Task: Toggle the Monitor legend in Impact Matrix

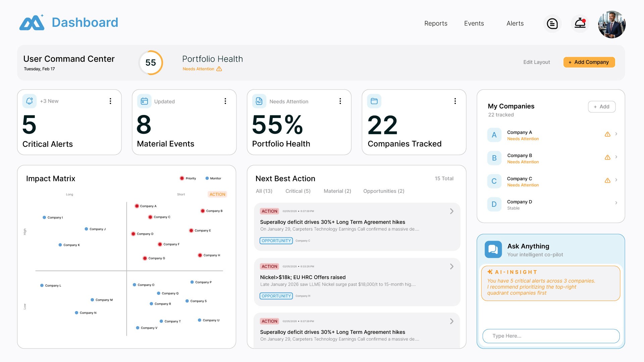Action: click(x=213, y=178)
